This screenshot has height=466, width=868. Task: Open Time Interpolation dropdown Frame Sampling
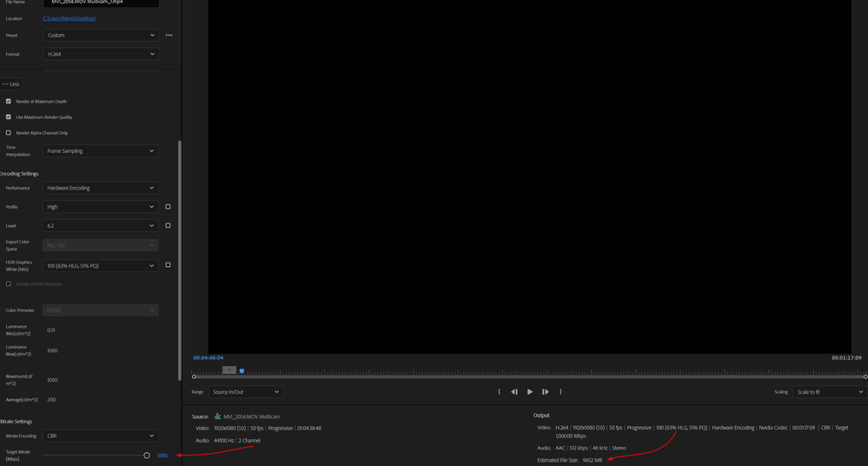click(100, 150)
